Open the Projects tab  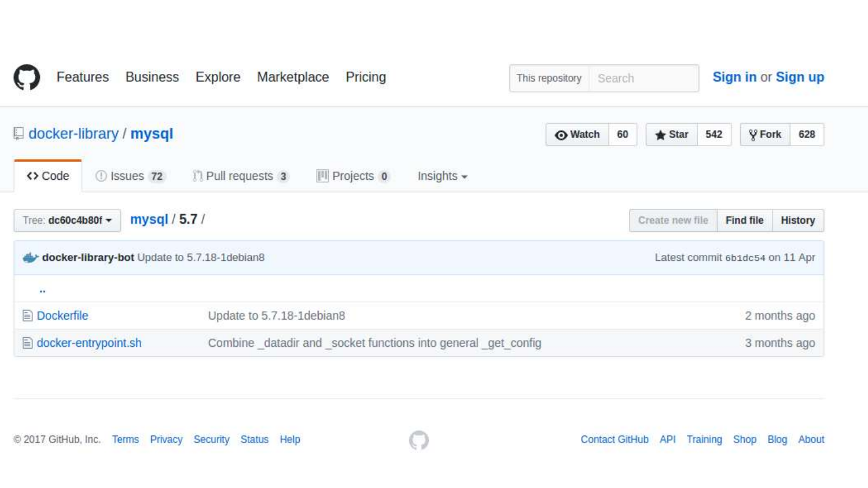[352, 176]
